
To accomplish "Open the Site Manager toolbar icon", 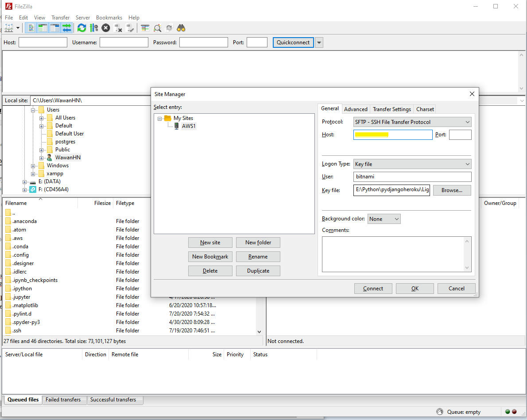I will point(9,28).
